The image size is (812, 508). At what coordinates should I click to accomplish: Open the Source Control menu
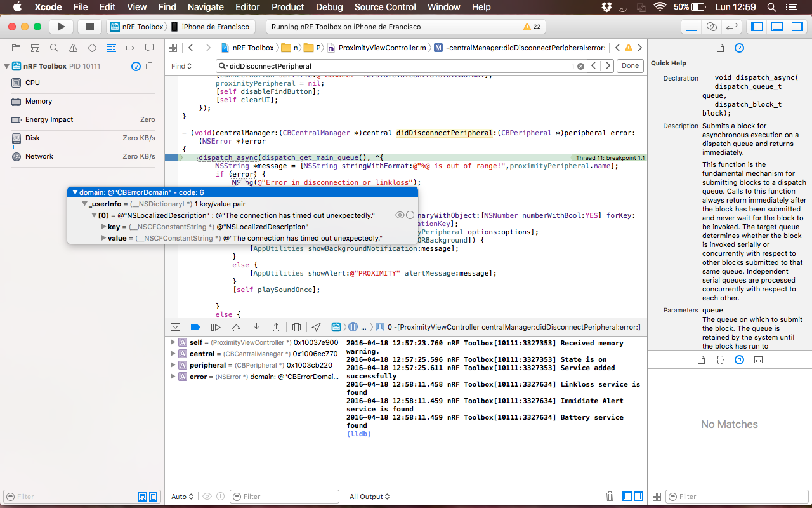click(x=385, y=7)
